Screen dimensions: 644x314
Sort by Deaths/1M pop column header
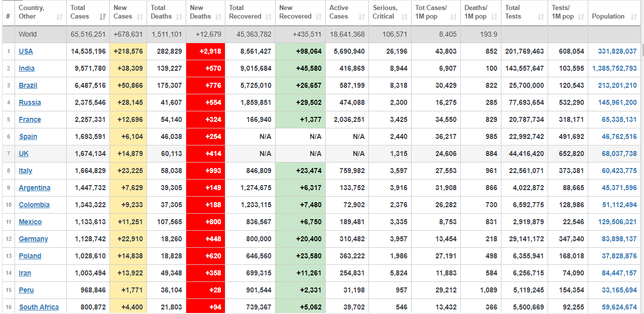click(x=481, y=13)
